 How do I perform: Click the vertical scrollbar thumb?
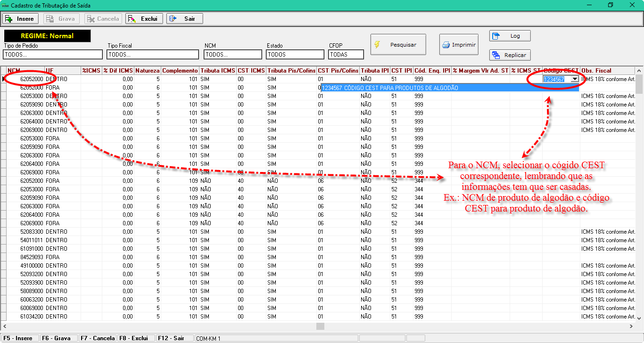(x=640, y=85)
